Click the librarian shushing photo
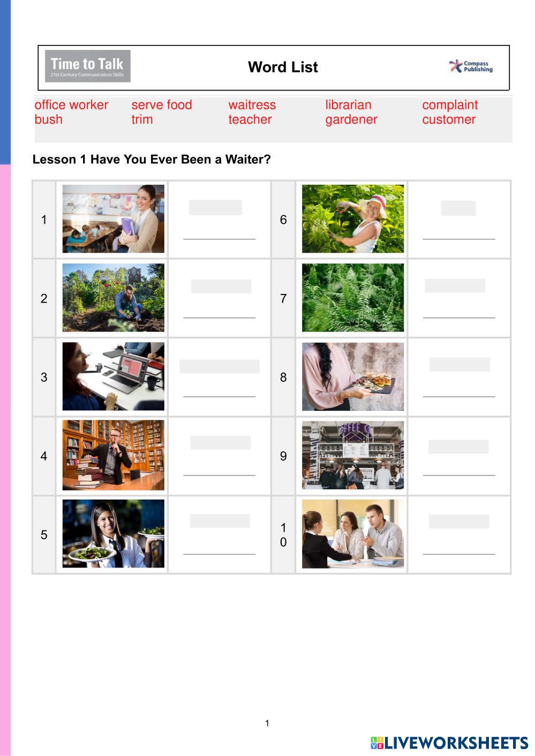The height and width of the screenshot is (756, 535). 114,455
